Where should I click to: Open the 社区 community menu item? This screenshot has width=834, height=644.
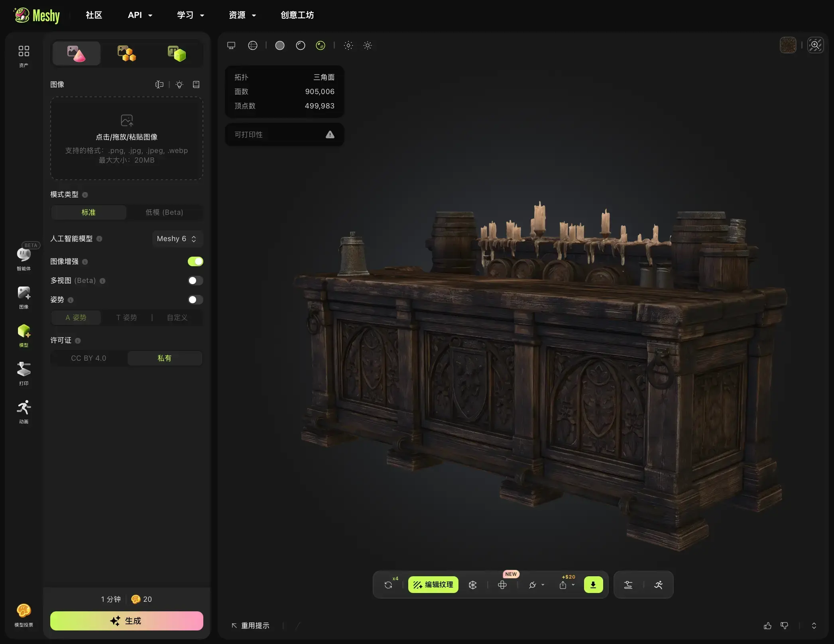94,15
